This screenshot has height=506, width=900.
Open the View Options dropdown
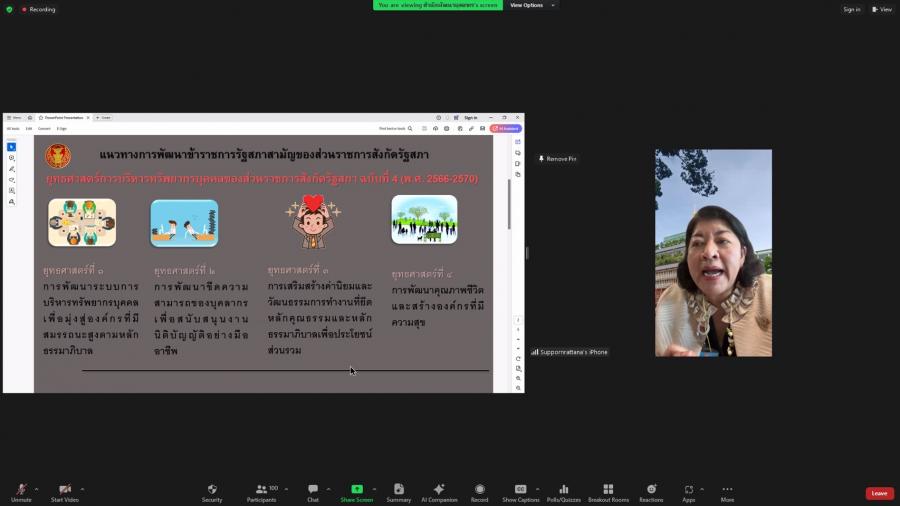tap(531, 5)
